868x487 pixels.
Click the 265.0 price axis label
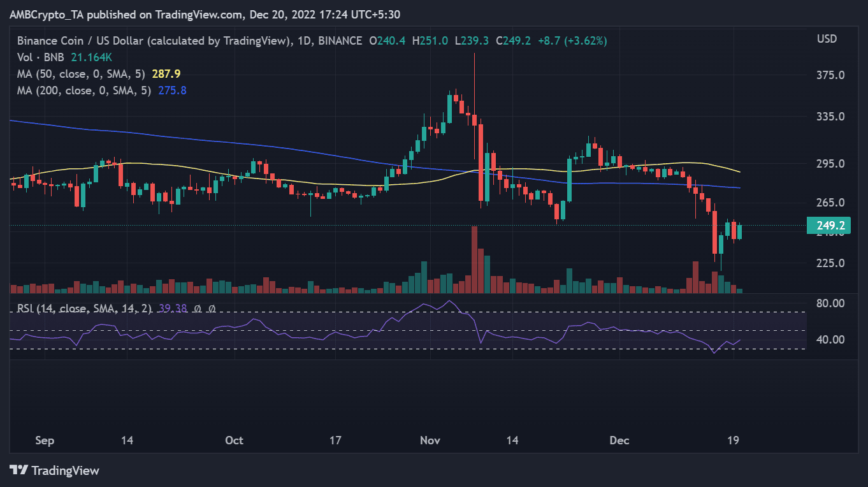pos(831,203)
